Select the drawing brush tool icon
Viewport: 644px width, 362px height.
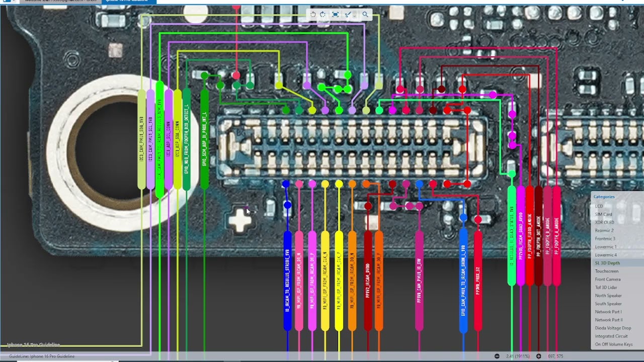[x=347, y=15]
